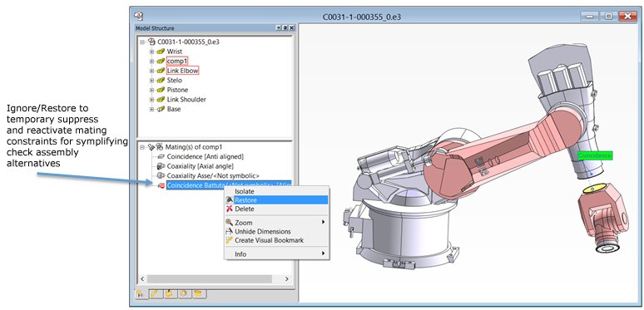644x310 pixels.
Task: Click the horizontal scrollbar right arrow
Action: (x=287, y=279)
